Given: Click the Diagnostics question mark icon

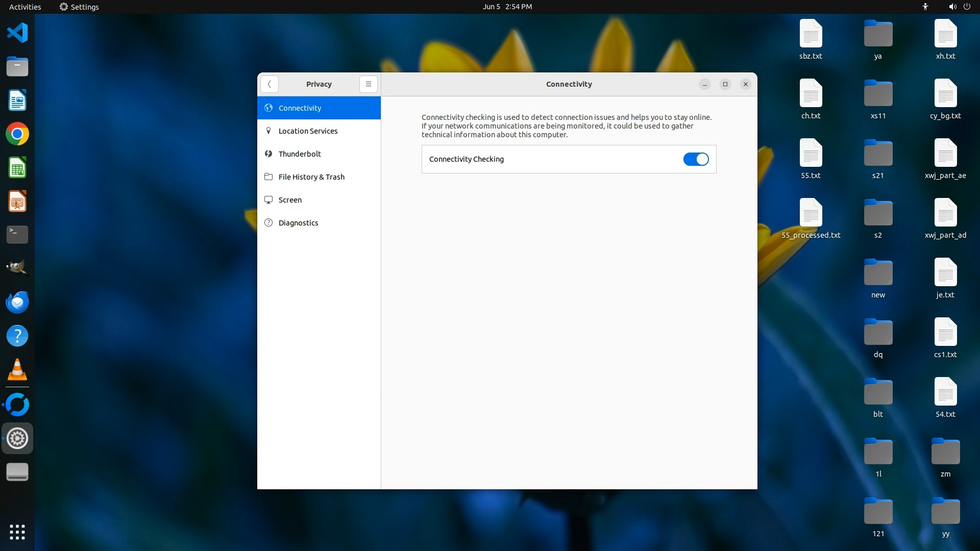Looking at the screenshot, I should click(x=268, y=222).
